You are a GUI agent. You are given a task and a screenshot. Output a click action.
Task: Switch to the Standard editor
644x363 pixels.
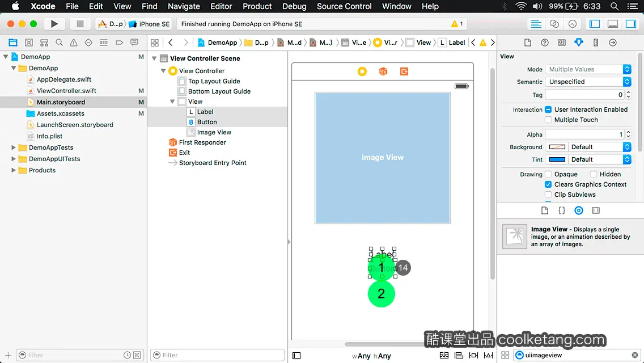click(x=536, y=24)
